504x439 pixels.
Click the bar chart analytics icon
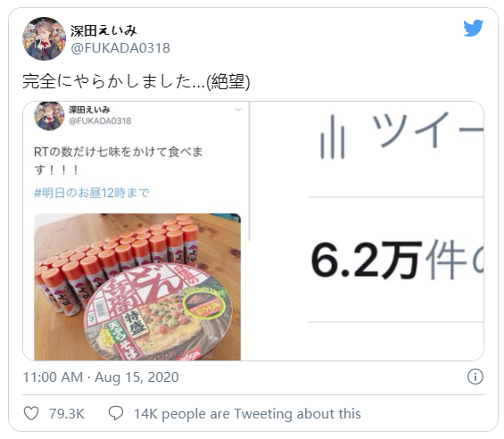333,137
